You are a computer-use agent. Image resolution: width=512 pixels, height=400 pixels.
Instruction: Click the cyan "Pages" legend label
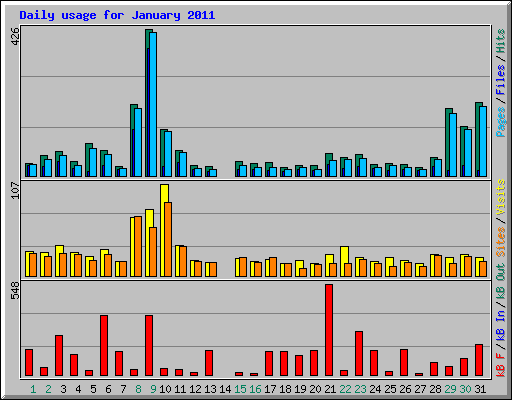click(x=501, y=122)
